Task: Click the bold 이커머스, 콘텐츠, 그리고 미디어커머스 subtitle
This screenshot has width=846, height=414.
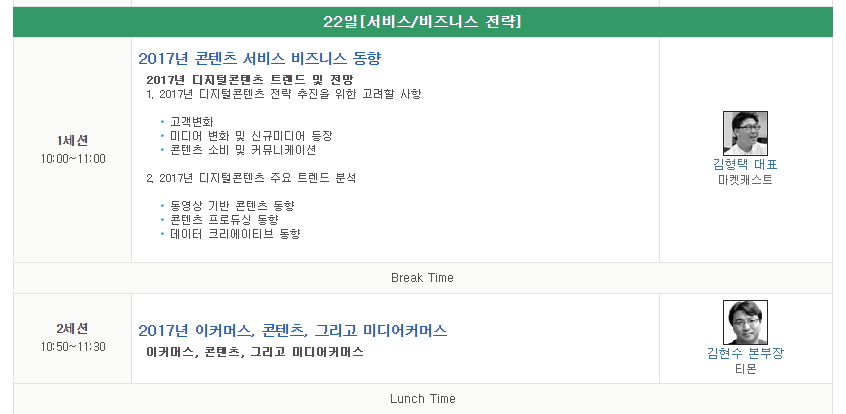Action: coord(255,352)
